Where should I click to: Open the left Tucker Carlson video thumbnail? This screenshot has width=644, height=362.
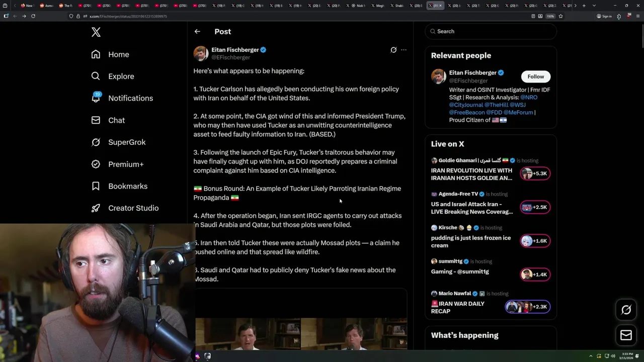(x=248, y=334)
